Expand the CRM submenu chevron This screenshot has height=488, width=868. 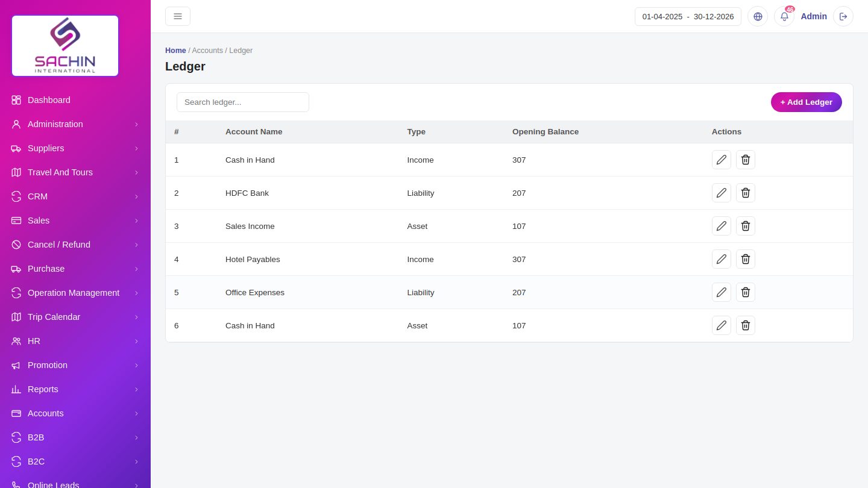pyautogui.click(x=136, y=196)
